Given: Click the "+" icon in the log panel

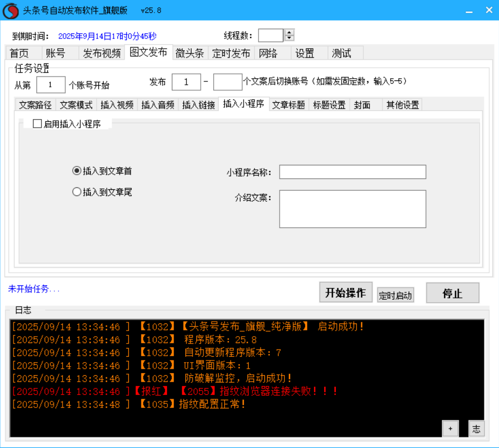Looking at the screenshot, I should point(451,428).
